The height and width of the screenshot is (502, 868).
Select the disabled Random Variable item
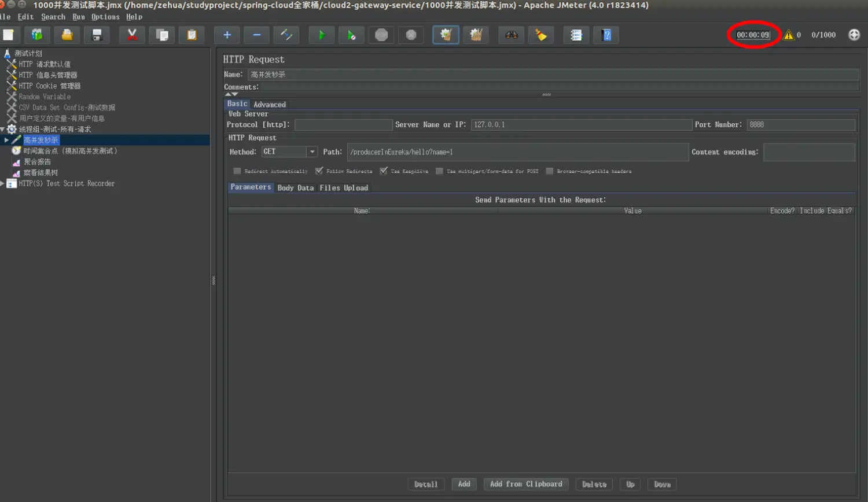coord(45,97)
